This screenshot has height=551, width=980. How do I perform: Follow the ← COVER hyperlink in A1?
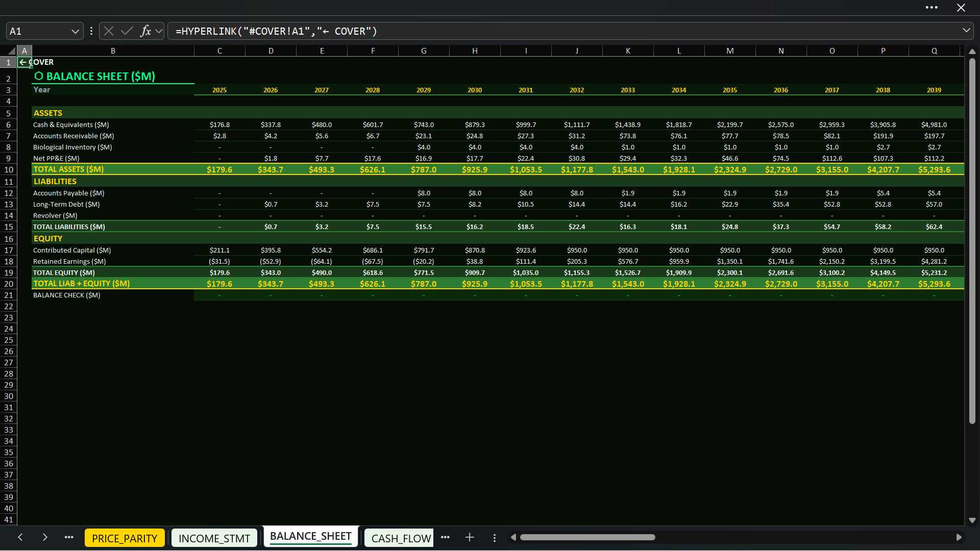pyautogui.click(x=36, y=62)
